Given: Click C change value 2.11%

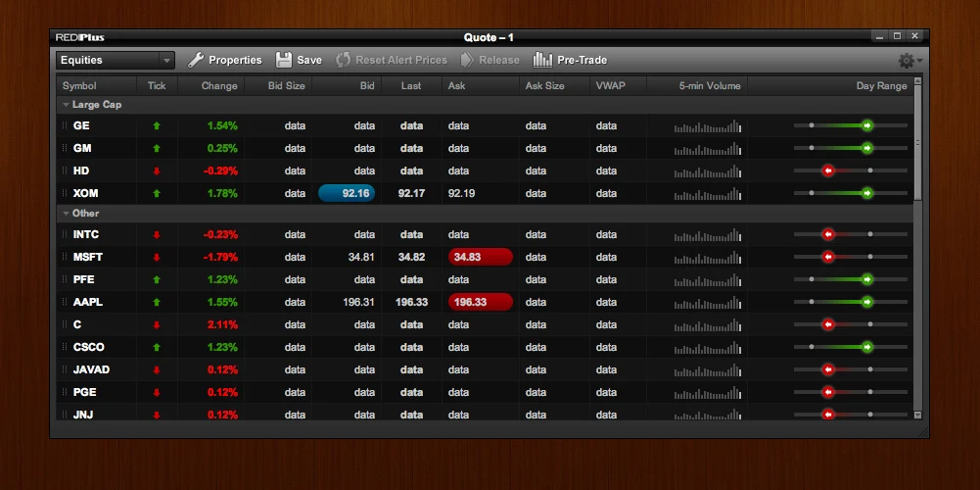Looking at the screenshot, I should coord(222,324).
